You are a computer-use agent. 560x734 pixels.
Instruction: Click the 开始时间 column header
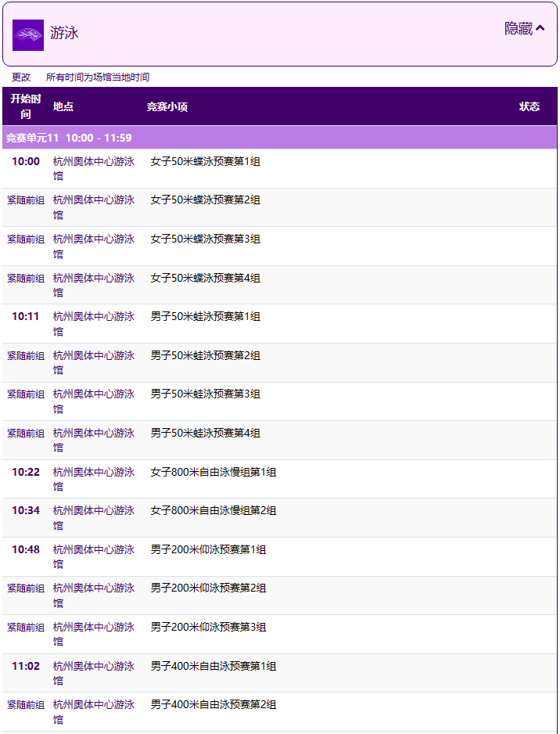26,106
